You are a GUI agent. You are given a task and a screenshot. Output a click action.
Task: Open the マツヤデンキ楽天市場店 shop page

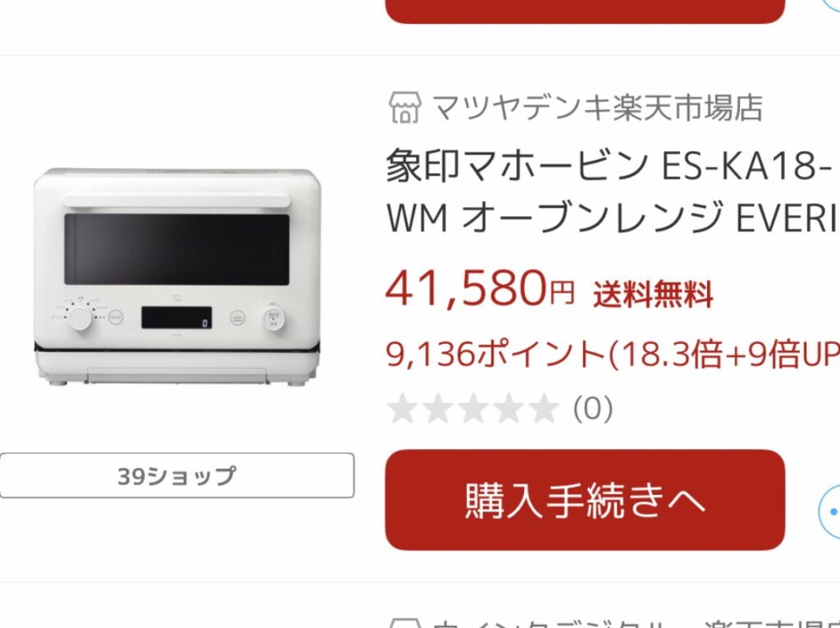597,108
